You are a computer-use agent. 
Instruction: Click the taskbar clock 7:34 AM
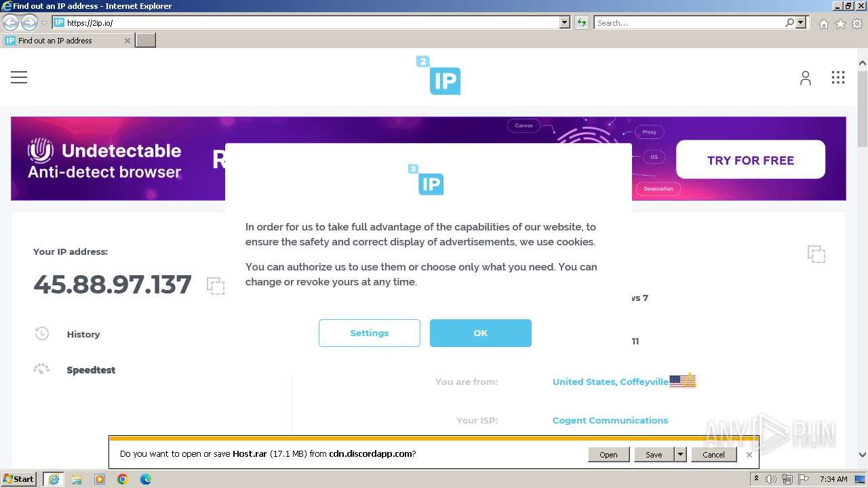click(x=833, y=479)
